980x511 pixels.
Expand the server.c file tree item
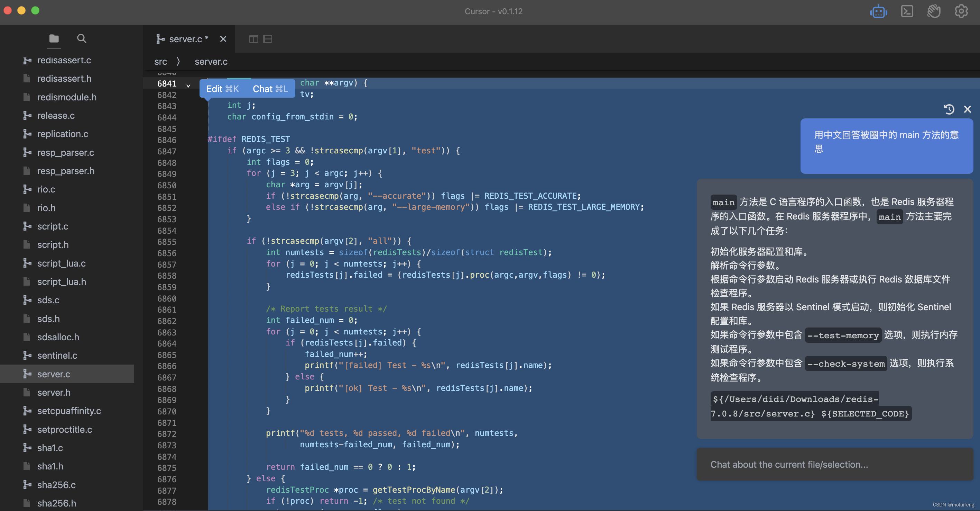click(53, 373)
